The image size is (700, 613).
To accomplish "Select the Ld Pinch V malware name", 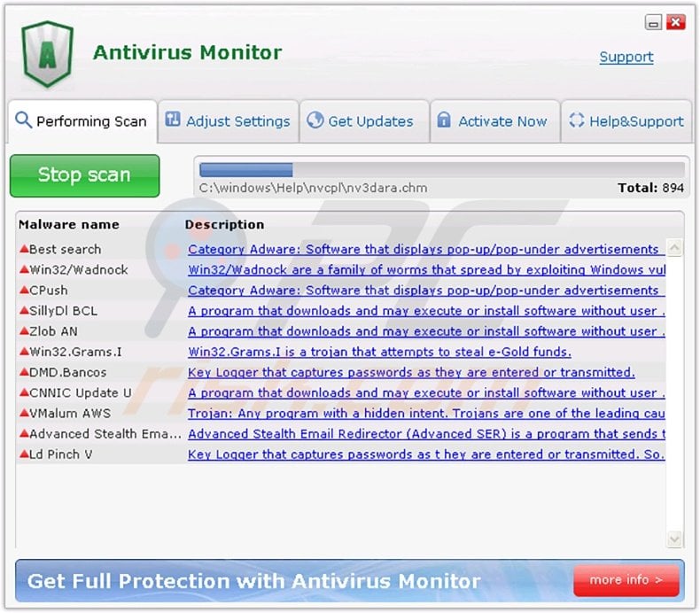I will click(61, 454).
